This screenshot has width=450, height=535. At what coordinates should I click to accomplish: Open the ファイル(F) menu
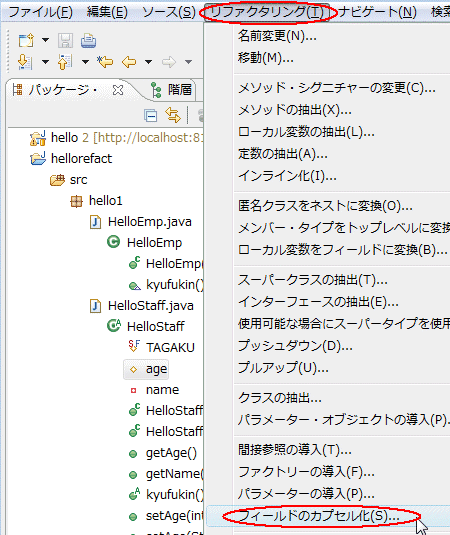40,12
